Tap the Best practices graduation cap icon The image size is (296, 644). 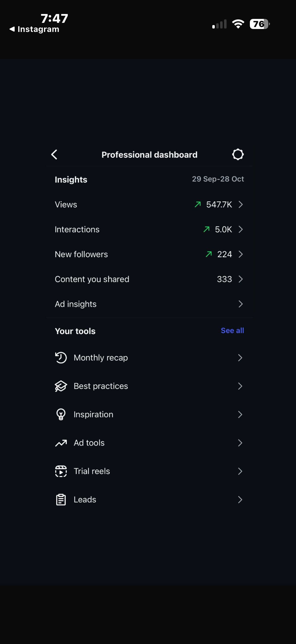pos(61,386)
